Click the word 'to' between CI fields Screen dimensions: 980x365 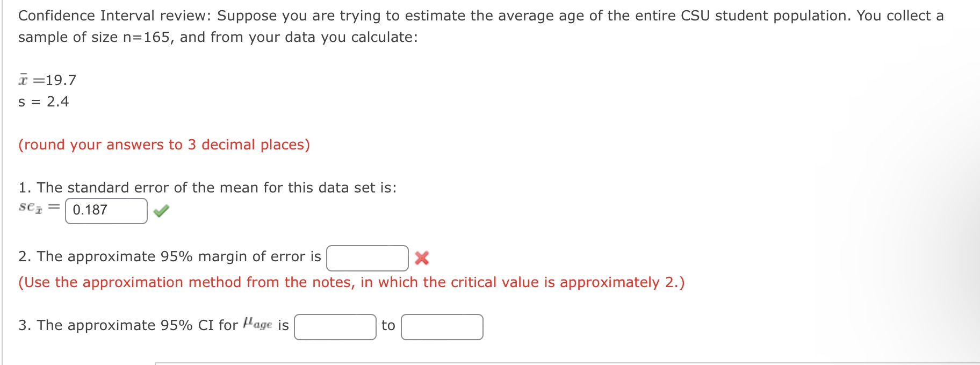click(x=388, y=325)
